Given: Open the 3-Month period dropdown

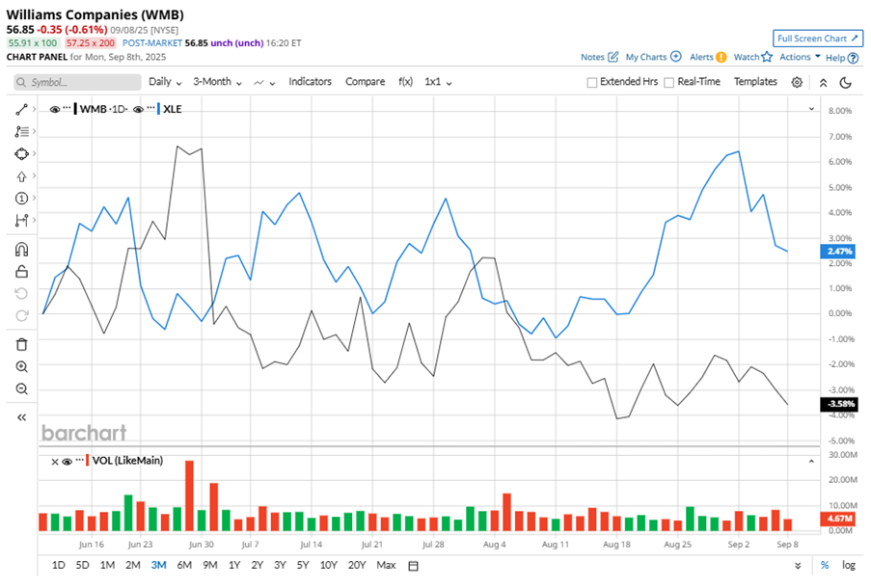Looking at the screenshot, I should click(x=217, y=82).
